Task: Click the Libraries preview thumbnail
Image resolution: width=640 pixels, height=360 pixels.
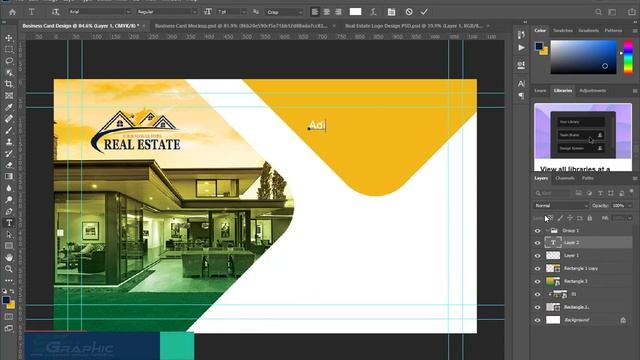Action: click(583, 132)
